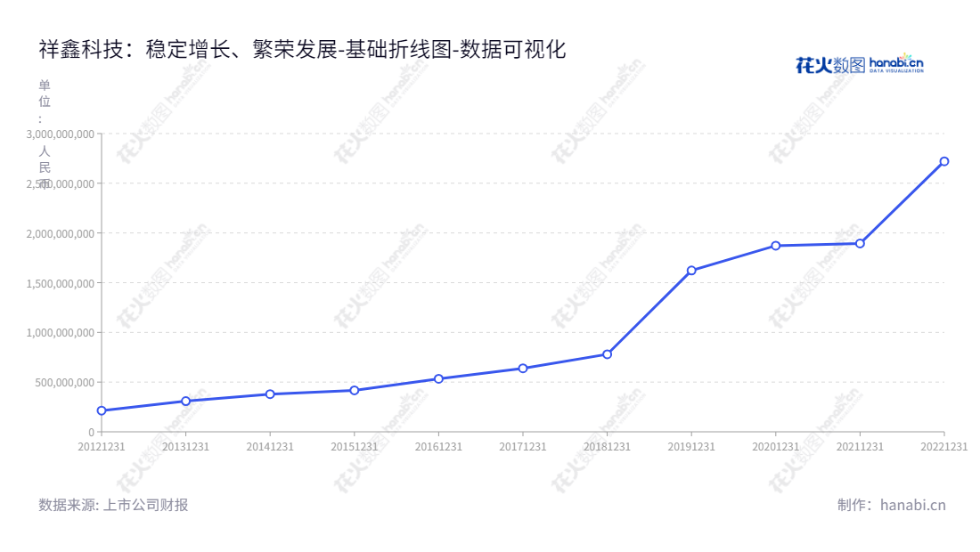Viewport: 980px width, 552px height.
Task: Click the x-axis label 20181231
Action: click(607, 446)
